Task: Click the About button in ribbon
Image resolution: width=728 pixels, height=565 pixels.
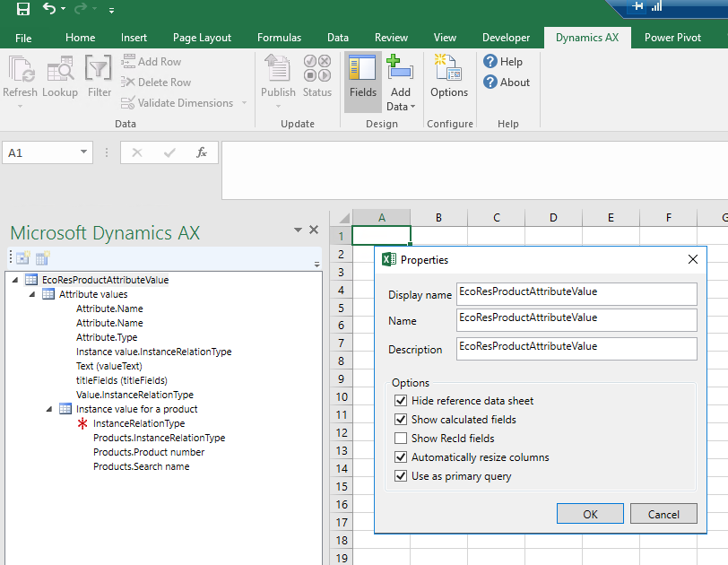Action: 507,83
